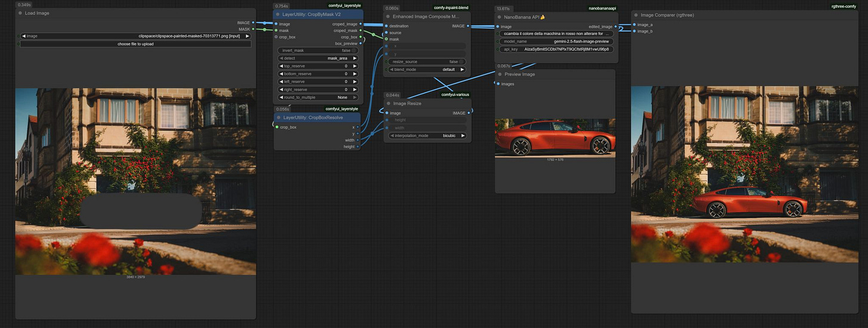Viewport: 868px width, 328px height.
Task: Select the LayerUtility: CropBoxResolve title bar
Action: [x=316, y=117]
